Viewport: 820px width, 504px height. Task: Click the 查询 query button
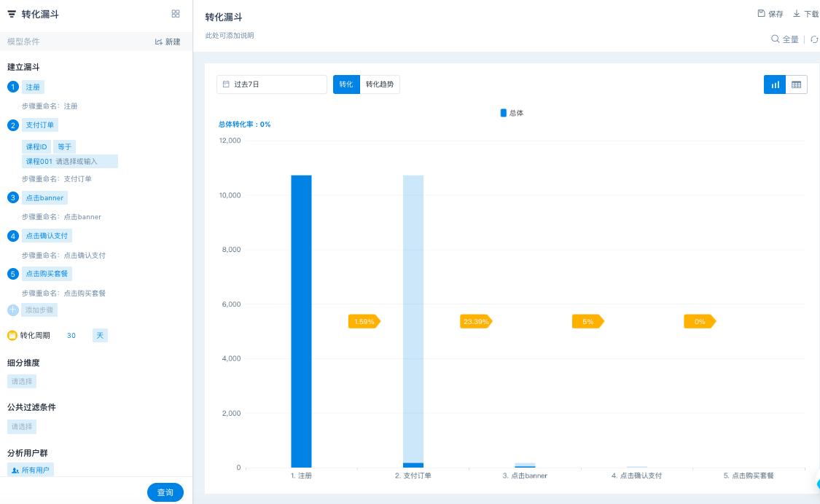(165, 492)
